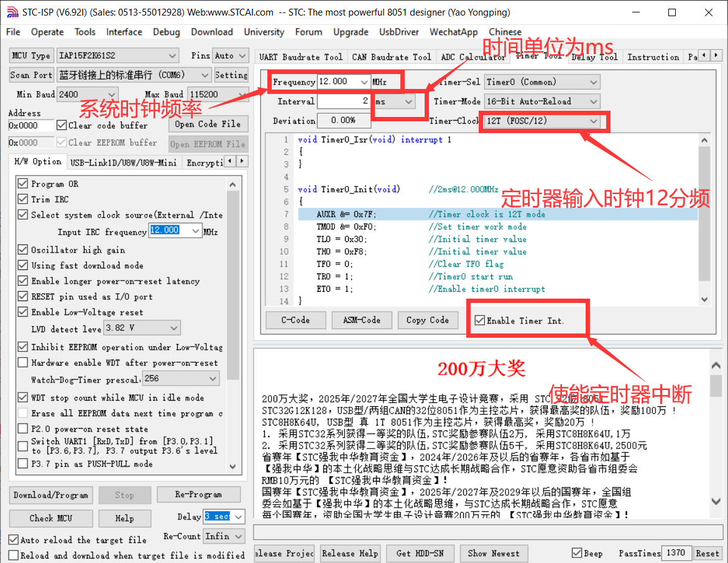The width and height of the screenshot is (728, 563).
Task: Open the File menu
Action: (13, 32)
